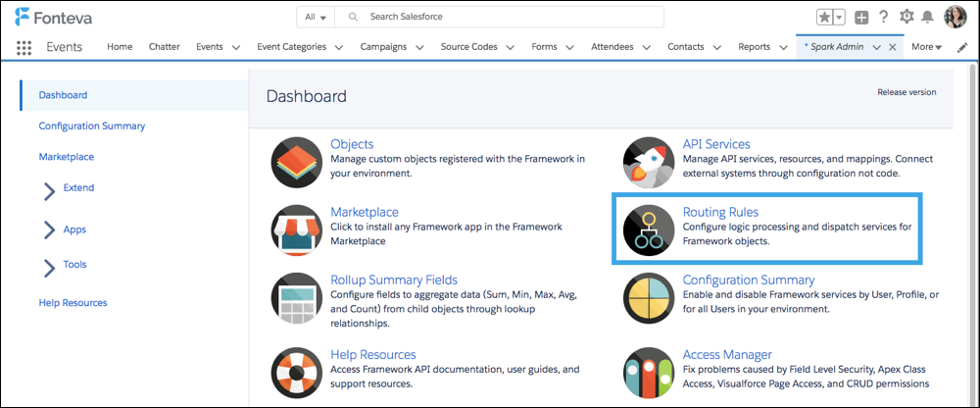Open the Contacts tab chevron

point(717,47)
